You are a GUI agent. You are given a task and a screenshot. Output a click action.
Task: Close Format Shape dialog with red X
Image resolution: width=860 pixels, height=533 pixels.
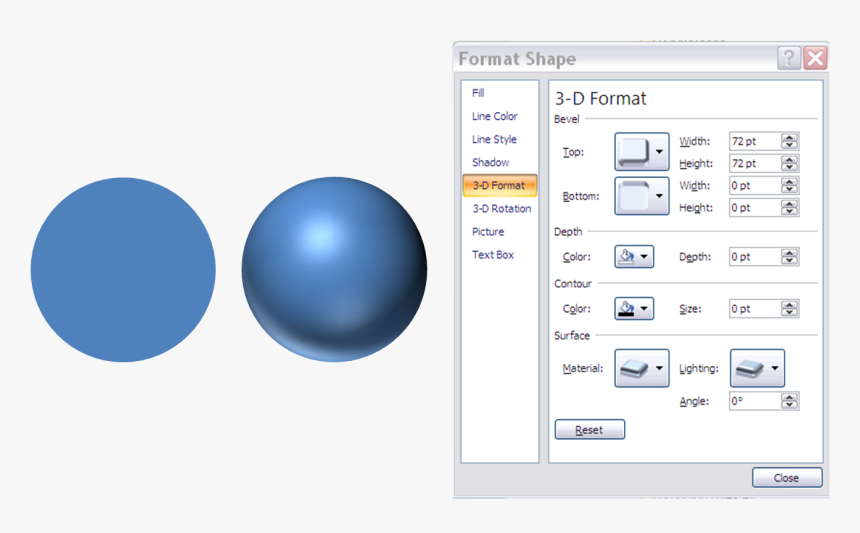coord(816,58)
